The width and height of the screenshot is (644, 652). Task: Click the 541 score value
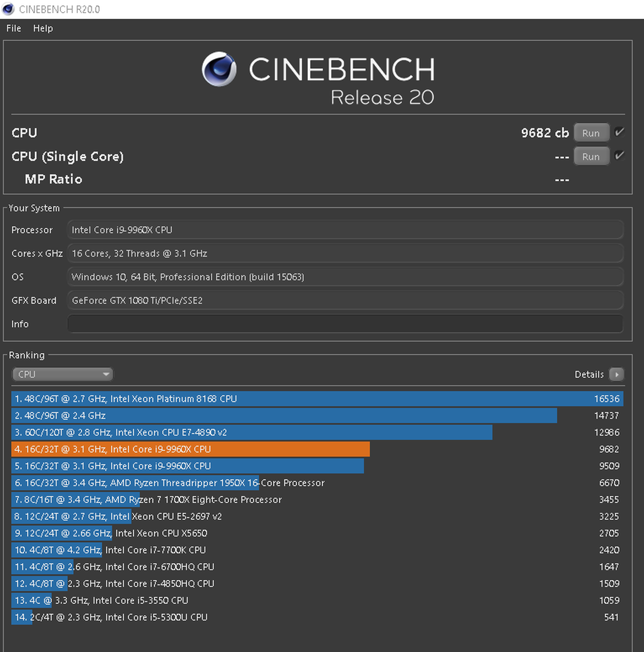[611, 617]
